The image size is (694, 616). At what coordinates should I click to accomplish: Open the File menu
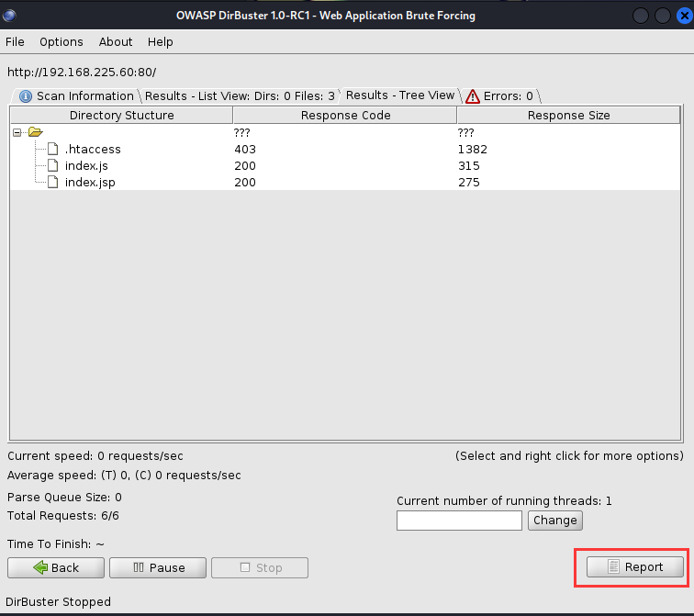tap(15, 42)
